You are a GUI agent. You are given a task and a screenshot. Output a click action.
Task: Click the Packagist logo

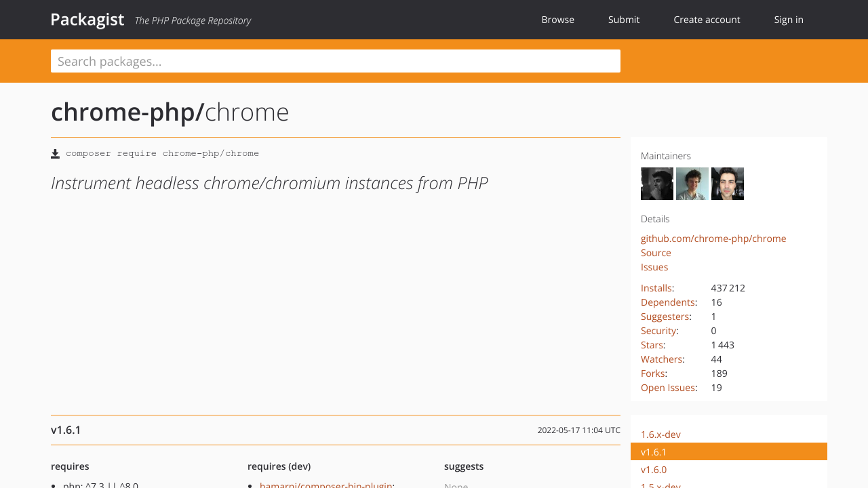87,20
